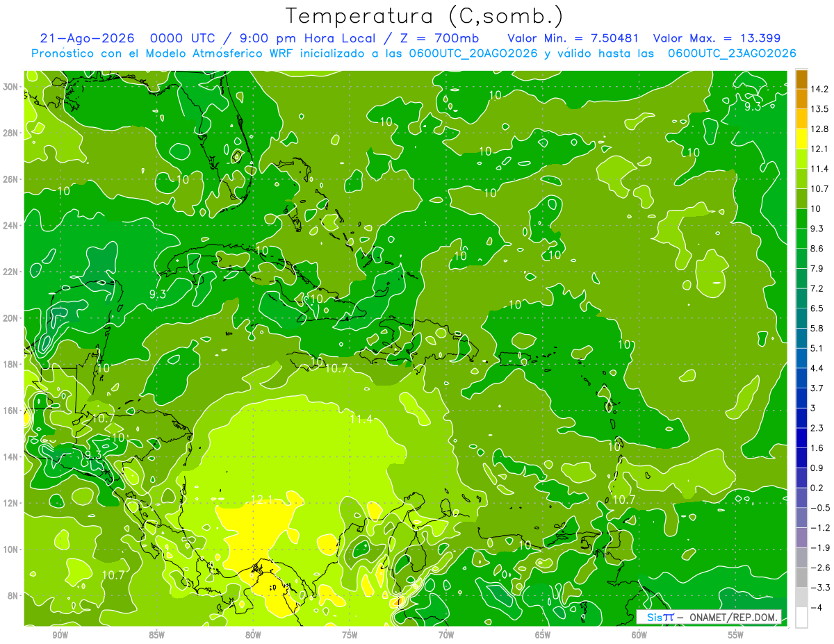Screen dimensions: 834x644
Task: Click the latitude axis label "12N"
Action: 10,502
